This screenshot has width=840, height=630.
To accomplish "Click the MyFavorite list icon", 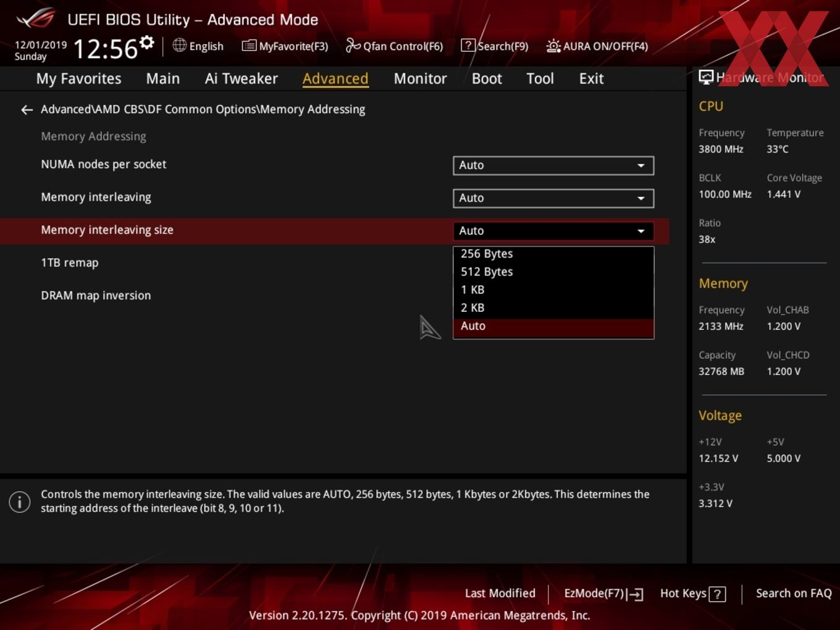I will [249, 46].
